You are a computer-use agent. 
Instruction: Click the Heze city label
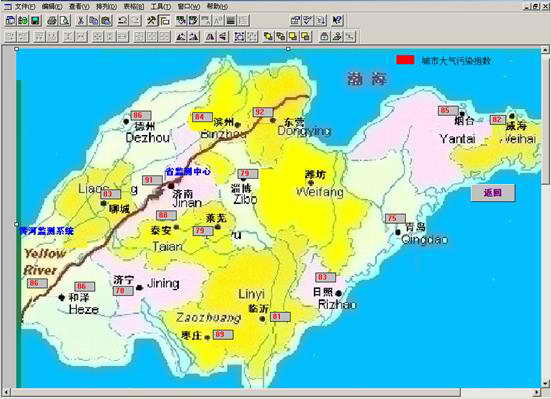pos(84,309)
